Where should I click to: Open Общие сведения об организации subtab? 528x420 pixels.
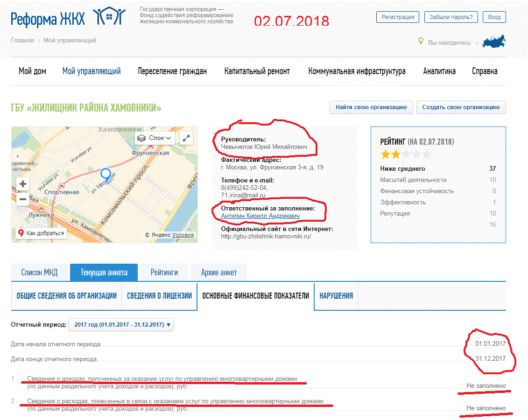pyautogui.click(x=67, y=296)
